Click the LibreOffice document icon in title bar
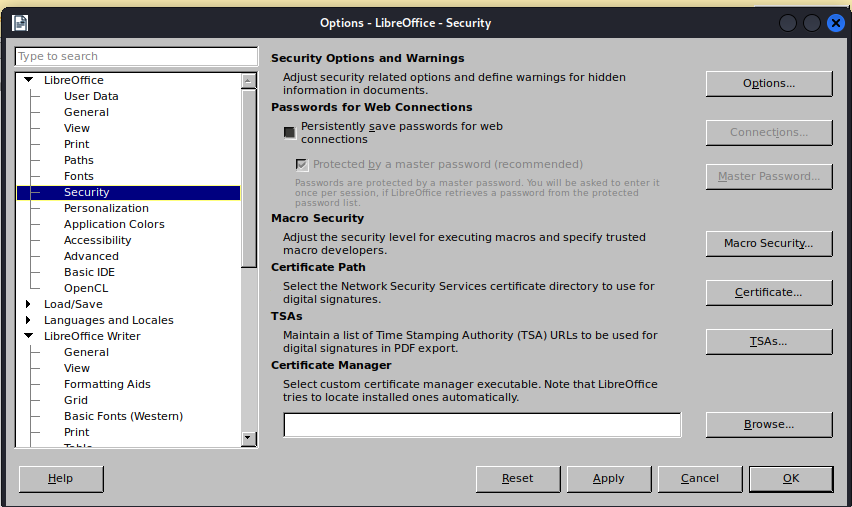This screenshot has height=507, width=852. (x=20, y=22)
